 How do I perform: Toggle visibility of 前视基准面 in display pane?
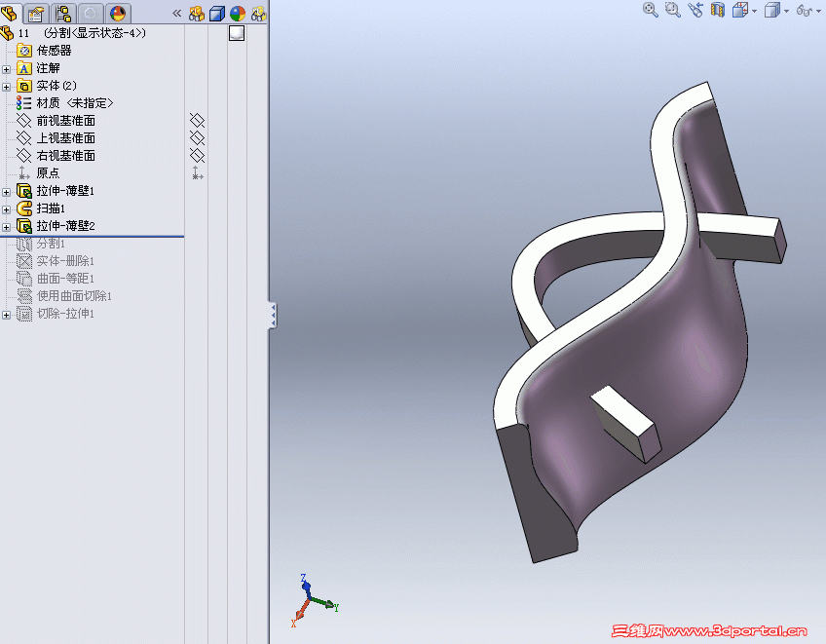pos(197,121)
